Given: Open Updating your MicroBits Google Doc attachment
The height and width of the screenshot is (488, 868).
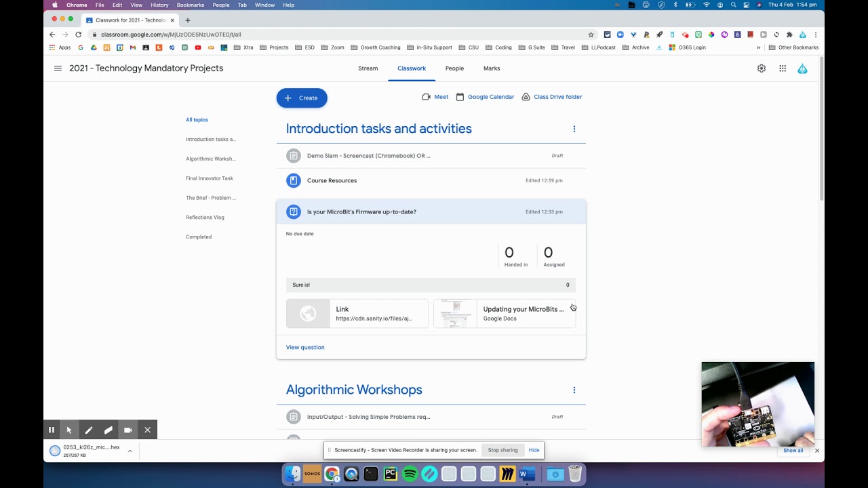Looking at the screenshot, I should [505, 314].
